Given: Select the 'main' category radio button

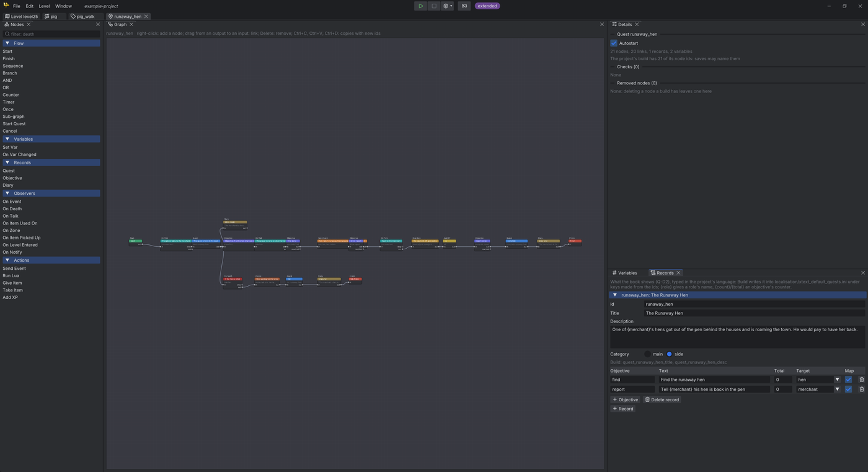Looking at the screenshot, I should point(648,354).
